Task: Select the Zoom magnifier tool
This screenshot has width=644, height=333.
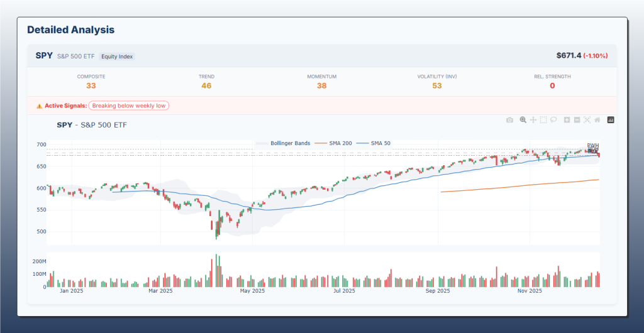Action: point(523,120)
